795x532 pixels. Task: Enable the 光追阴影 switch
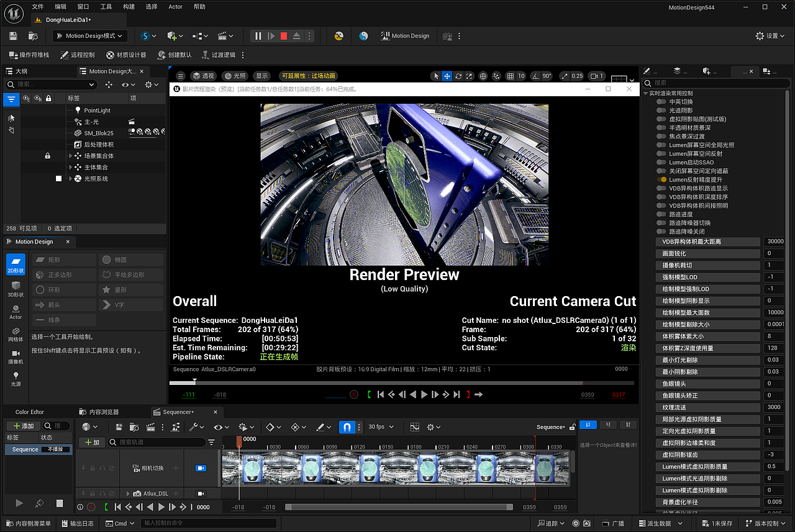pyautogui.click(x=661, y=110)
